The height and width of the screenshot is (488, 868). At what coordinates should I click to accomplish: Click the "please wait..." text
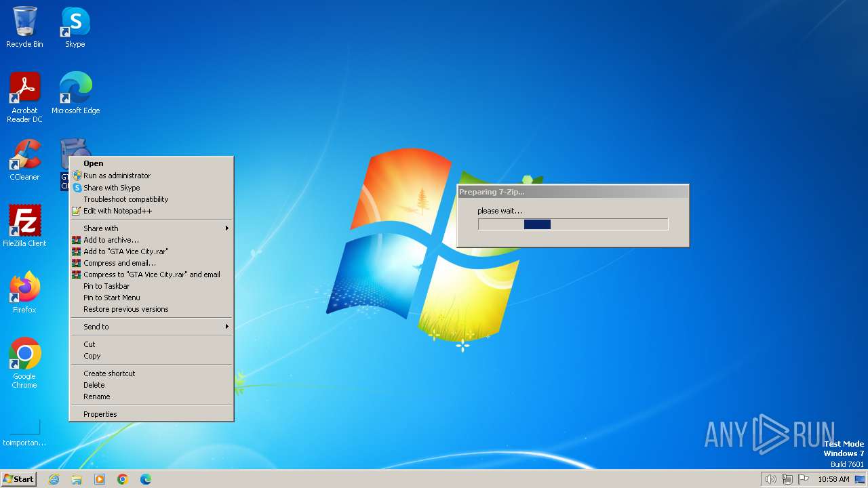pyautogui.click(x=500, y=211)
